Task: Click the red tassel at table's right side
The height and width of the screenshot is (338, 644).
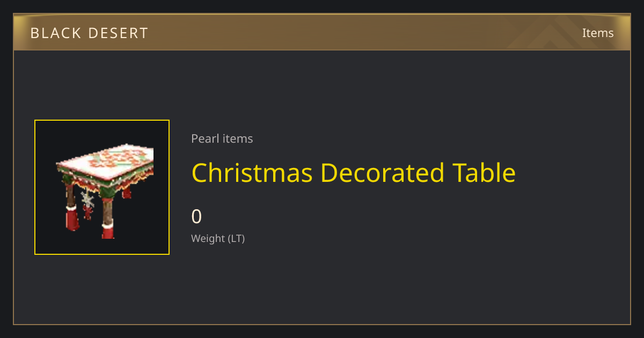Action: 127,192
